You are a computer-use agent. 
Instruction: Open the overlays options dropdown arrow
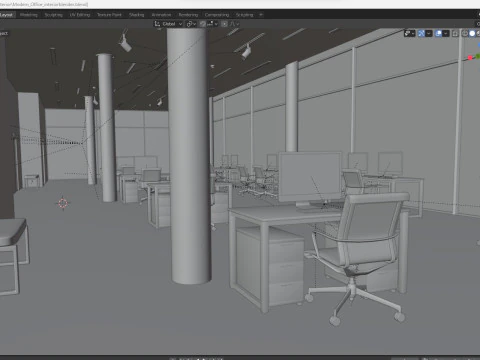click(446, 33)
